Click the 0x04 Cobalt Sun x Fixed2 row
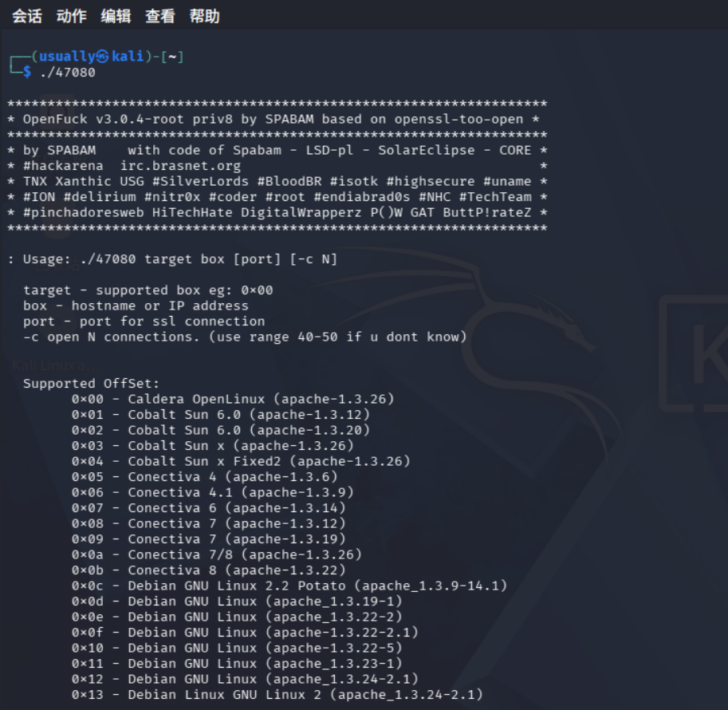The image size is (728, 710). pyautogui.click(x=241, y=461)
